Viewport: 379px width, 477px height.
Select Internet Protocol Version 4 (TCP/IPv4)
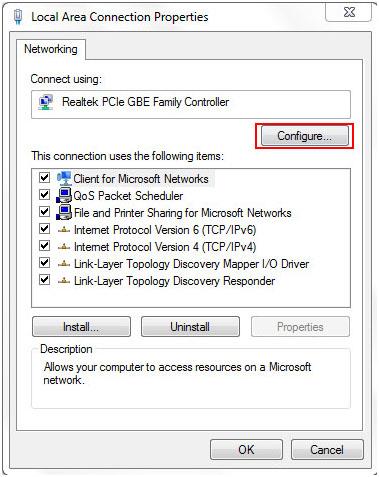[x=165, y=247]
